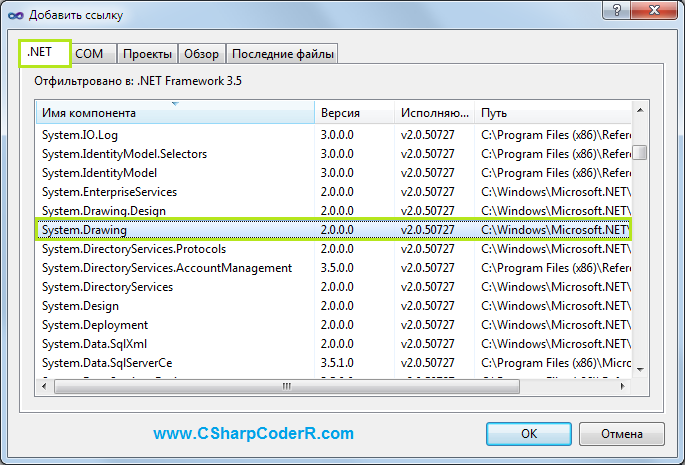
Task: Select the System.Deployment component
Action: click(x=334, y=325)
